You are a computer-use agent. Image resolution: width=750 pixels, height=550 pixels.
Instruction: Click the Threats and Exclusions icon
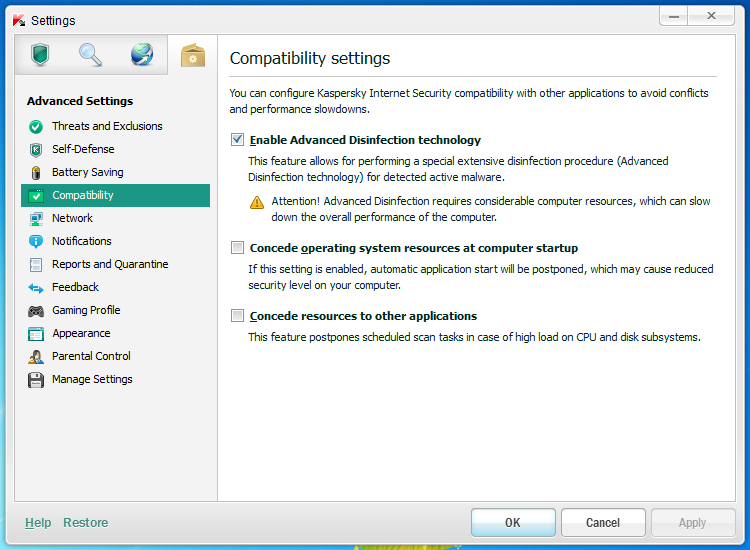pyautogui.click(x=36, y=127)
